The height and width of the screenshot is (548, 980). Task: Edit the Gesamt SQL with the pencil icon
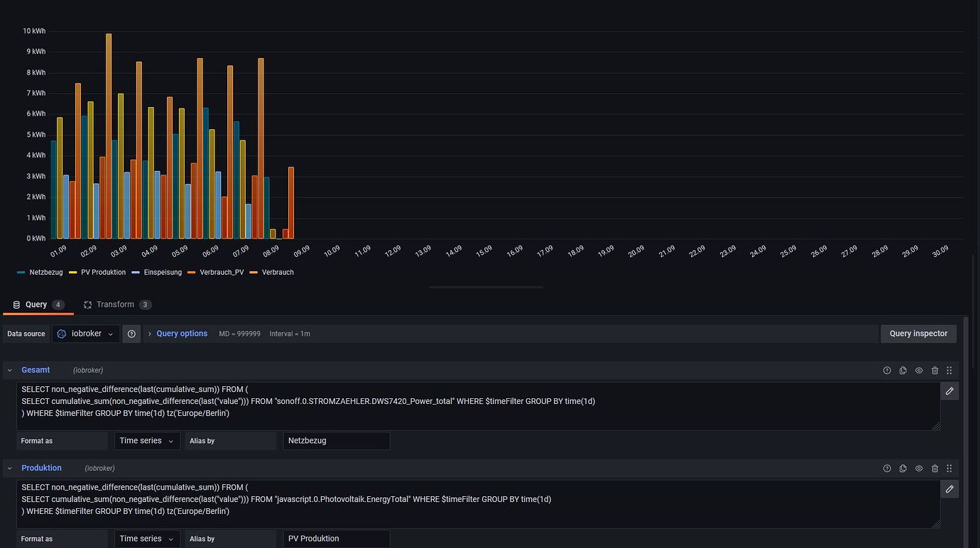pos(949,390)
